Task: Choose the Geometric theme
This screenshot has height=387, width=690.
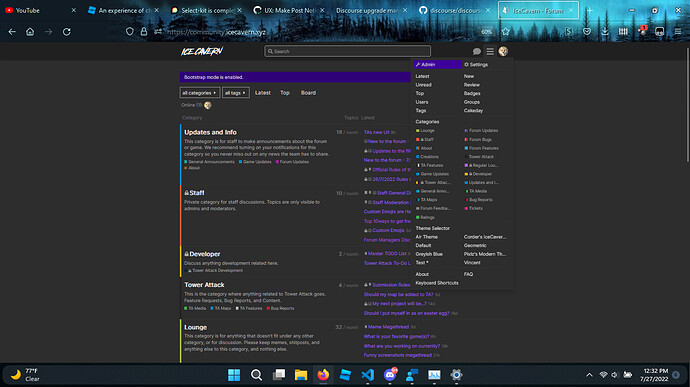Action: [x=475, y=245]
